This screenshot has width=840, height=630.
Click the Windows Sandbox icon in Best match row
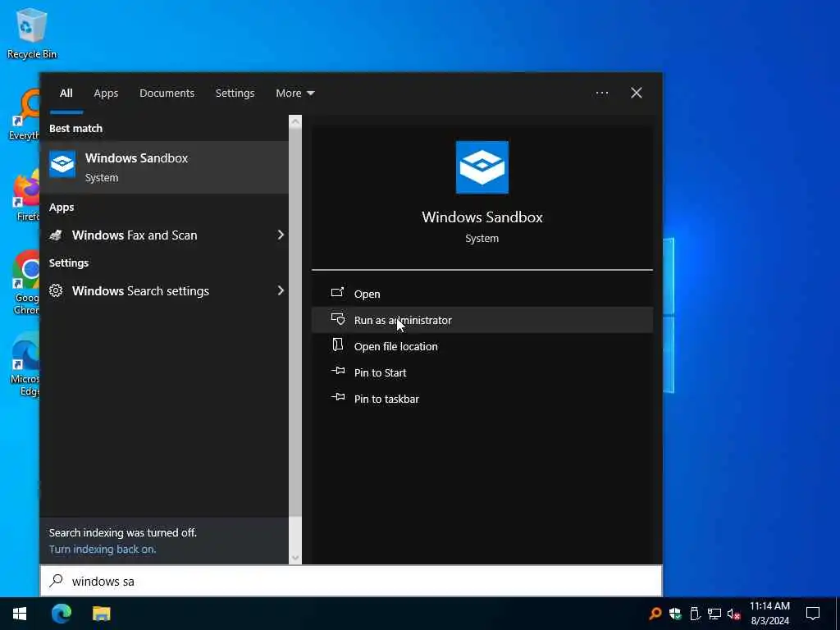[x=62, y=164]
